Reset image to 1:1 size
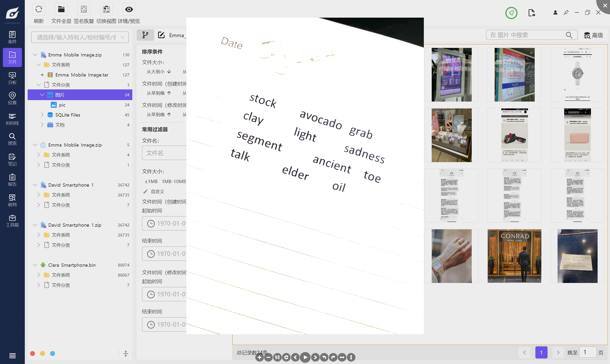 277,357
